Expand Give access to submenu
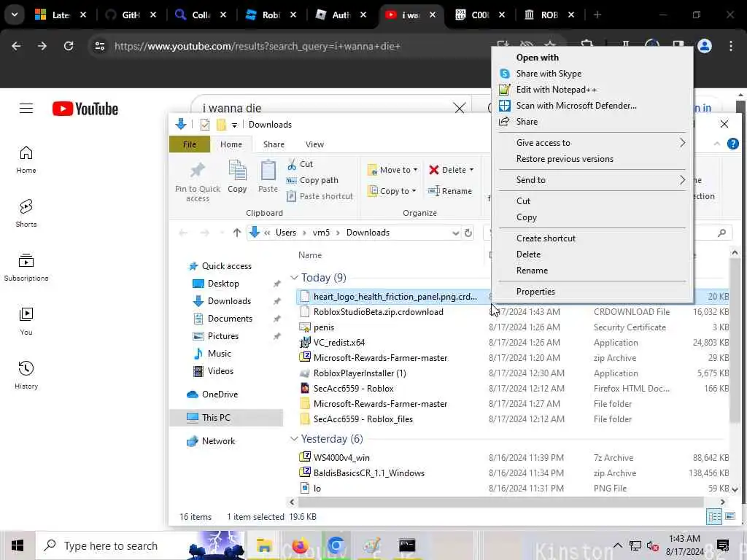This screenshot has width=747, height=560. [x=592, y=142]
